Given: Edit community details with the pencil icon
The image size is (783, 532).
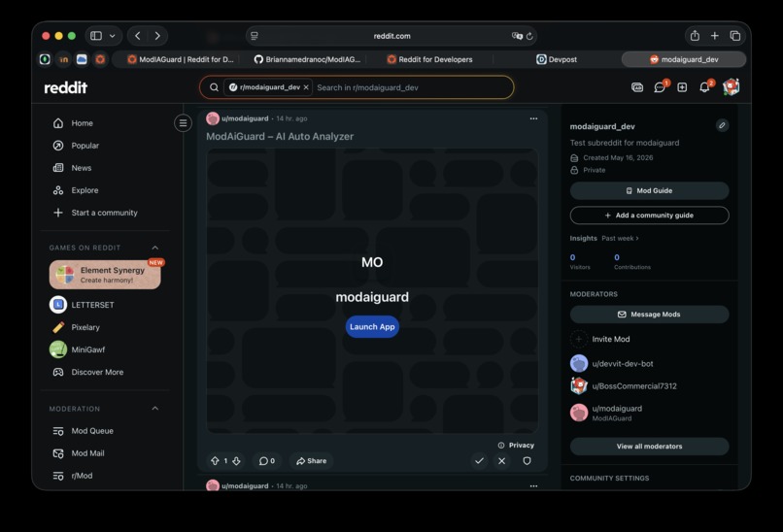Looking at the screenshot, I should (722, 125).
